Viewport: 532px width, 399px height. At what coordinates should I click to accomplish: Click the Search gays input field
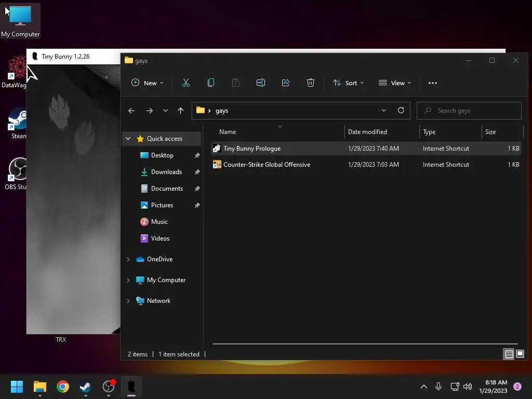(469, 111)
